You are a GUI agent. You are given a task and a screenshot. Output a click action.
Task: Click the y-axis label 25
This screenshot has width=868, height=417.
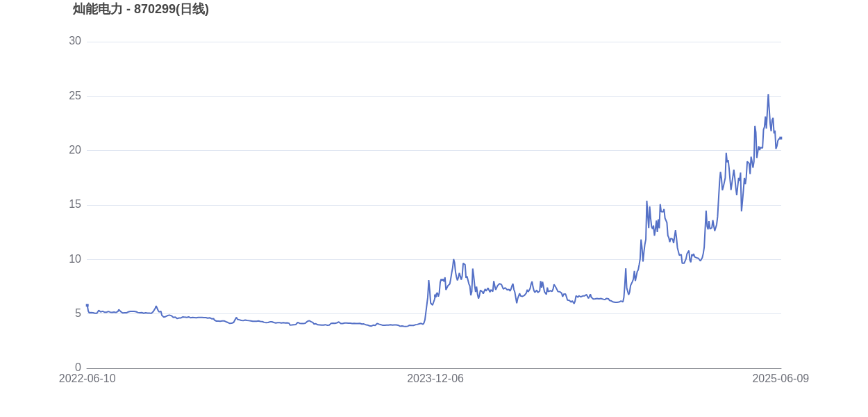coord(75,96)
